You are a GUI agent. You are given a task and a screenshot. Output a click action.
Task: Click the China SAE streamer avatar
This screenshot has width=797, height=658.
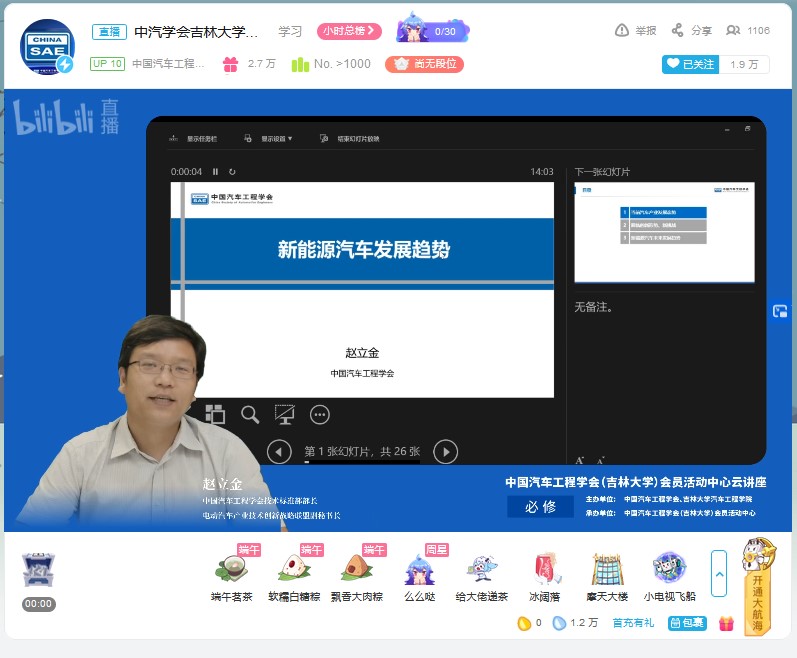click(x=47, y=48)
